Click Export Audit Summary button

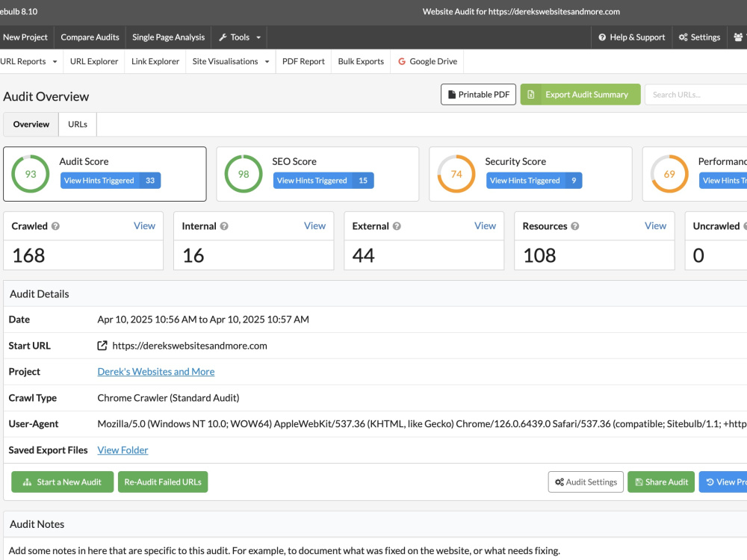[x=580, y=94]
